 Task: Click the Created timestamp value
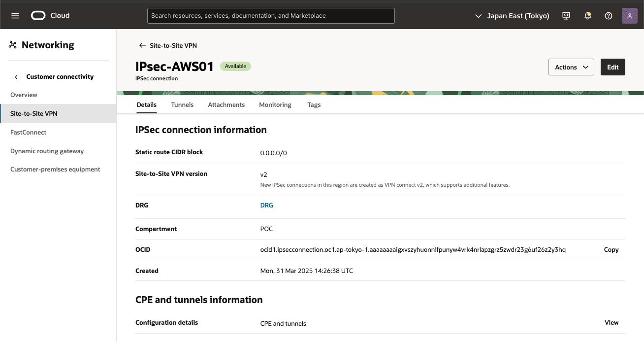306,271
